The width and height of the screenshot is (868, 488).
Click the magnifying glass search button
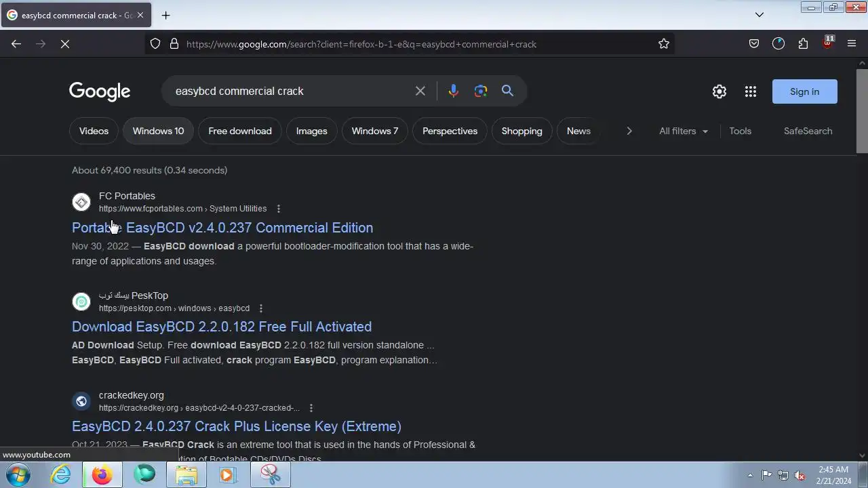(507, 91)
